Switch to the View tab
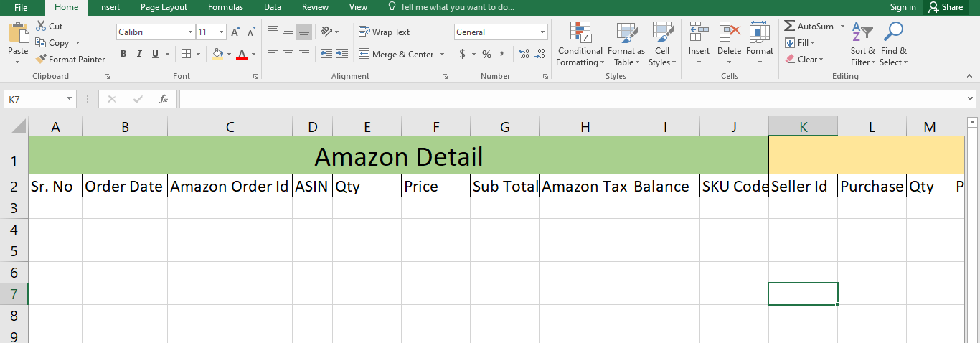The image size is (980, 343). pos(358,7)
